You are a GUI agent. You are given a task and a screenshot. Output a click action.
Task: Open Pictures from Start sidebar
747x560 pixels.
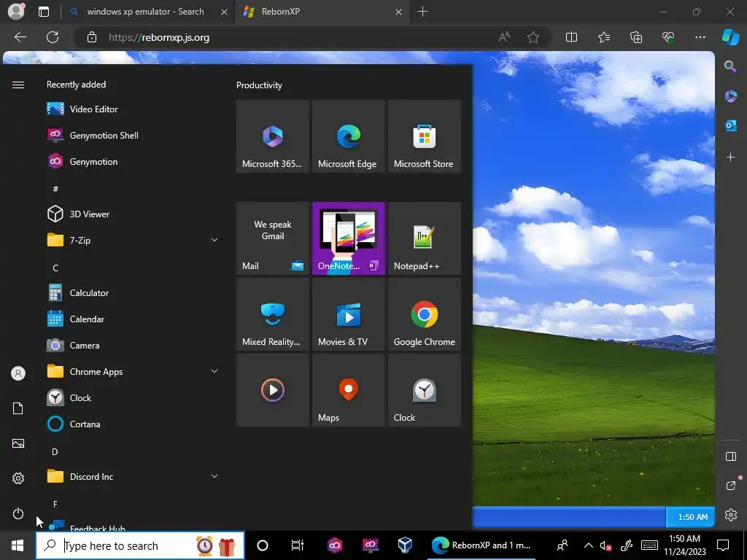tap(18, 443)
